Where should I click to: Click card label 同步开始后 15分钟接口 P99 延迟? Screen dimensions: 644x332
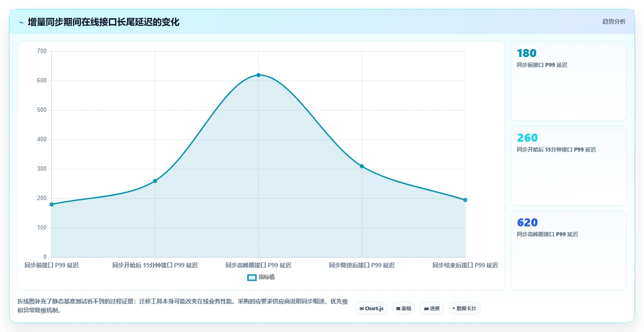556,150
